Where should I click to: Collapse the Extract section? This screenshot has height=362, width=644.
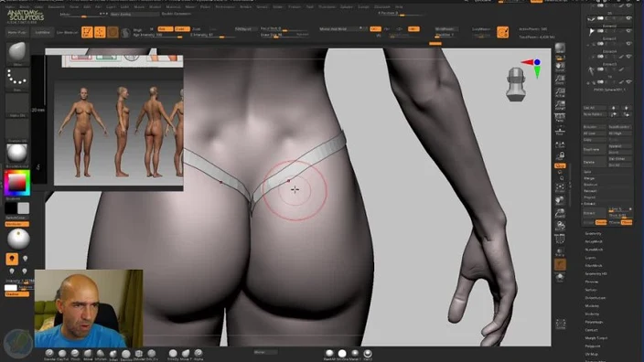[589, 204]
